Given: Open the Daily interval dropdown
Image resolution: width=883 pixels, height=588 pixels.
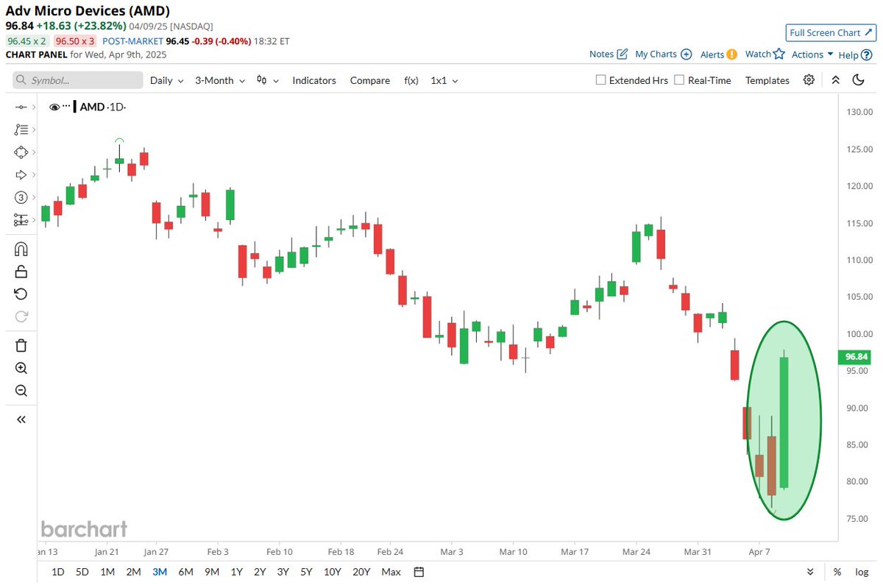Looking at the screenshot, I should coord(166,80).
